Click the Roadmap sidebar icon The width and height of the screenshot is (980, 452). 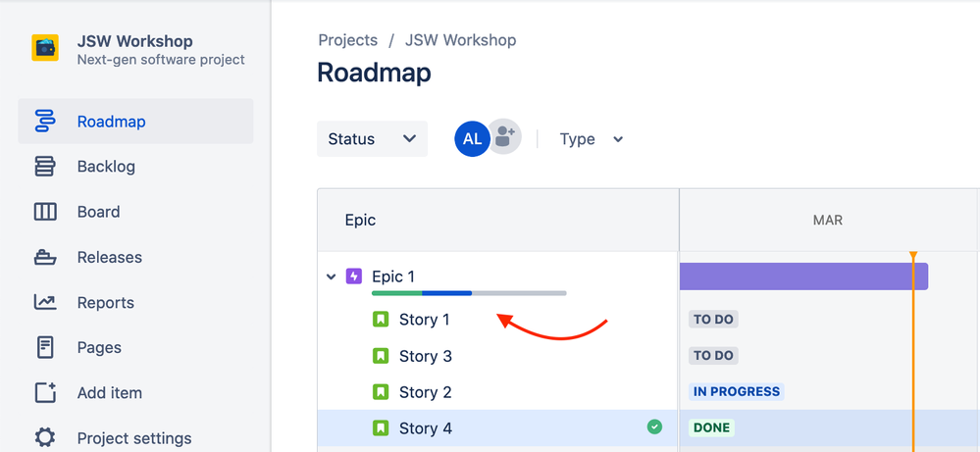tap(45, 122)
